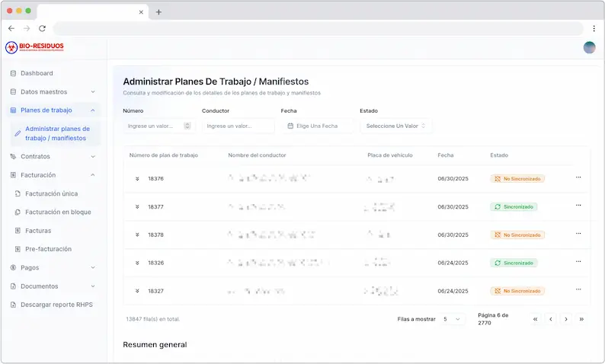This screenshot has width=605, height=364.
Task: Open the Fecha date picker field
Action: point(317,126)
